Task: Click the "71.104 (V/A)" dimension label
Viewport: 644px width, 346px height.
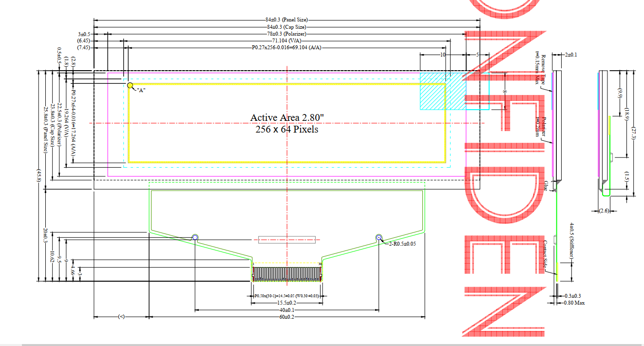Action: 286,41
